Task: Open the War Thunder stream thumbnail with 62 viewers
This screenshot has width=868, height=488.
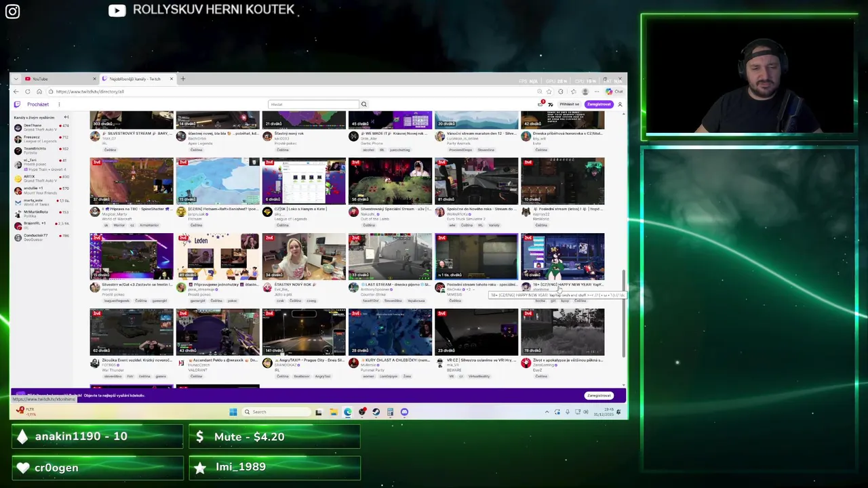Action: click(x=132, y=332)
